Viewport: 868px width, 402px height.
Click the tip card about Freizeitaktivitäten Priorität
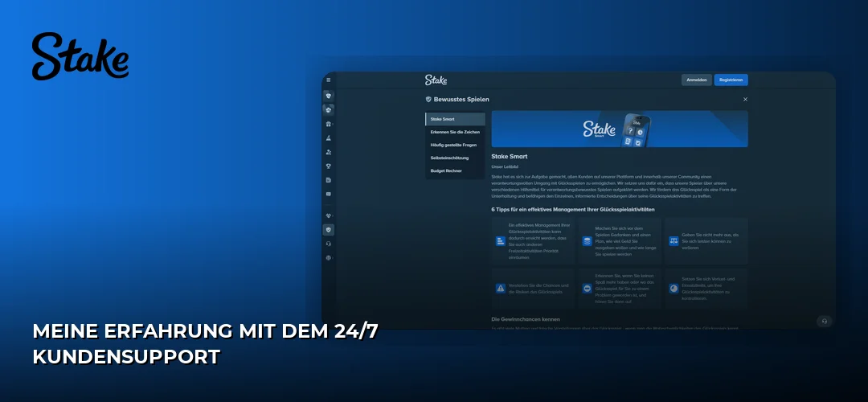533,241
